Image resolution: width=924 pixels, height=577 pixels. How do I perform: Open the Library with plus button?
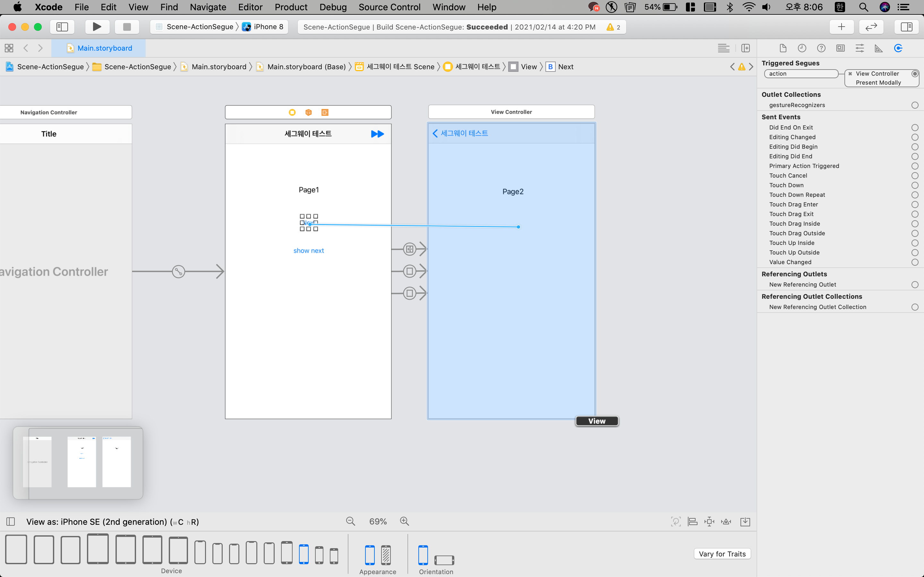tap(841, 27)
